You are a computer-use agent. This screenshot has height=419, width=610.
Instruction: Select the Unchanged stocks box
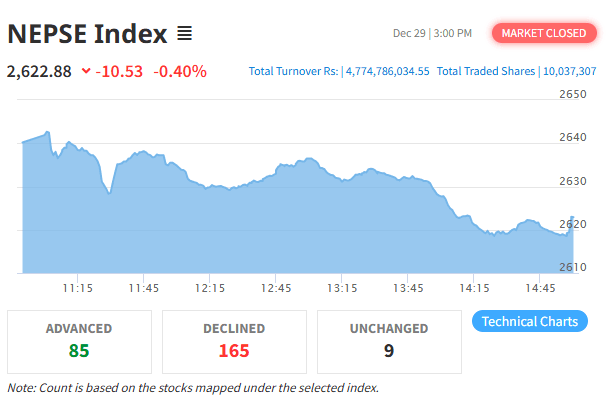tap(389, 340)
